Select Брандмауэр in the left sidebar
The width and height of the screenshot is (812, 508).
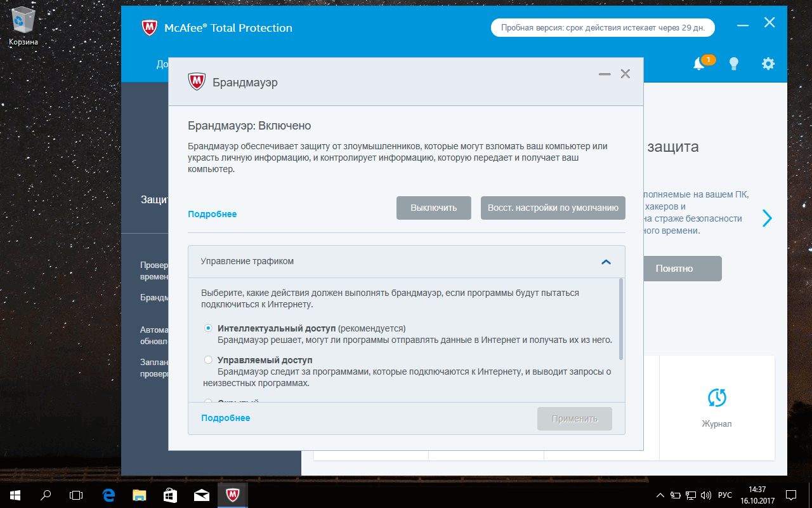(x=151, y=297)
